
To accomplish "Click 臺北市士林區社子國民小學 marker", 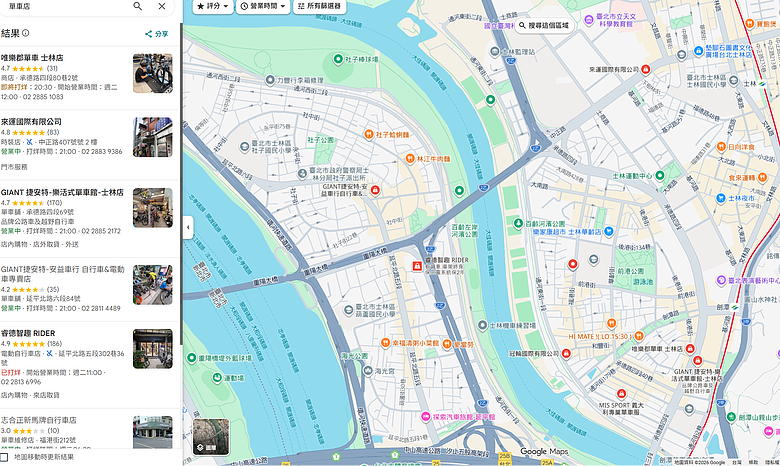I will 244,147.
